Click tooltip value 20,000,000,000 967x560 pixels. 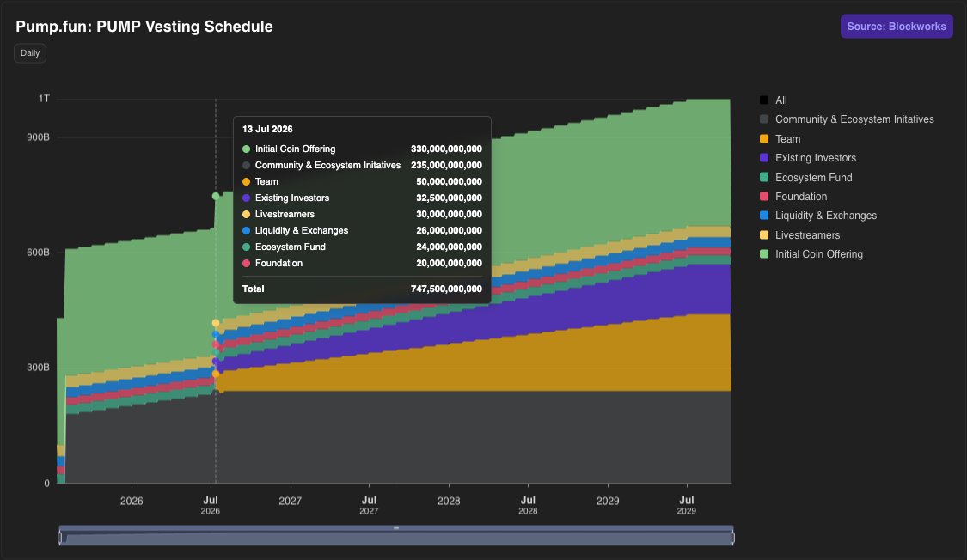click(449, 263)
